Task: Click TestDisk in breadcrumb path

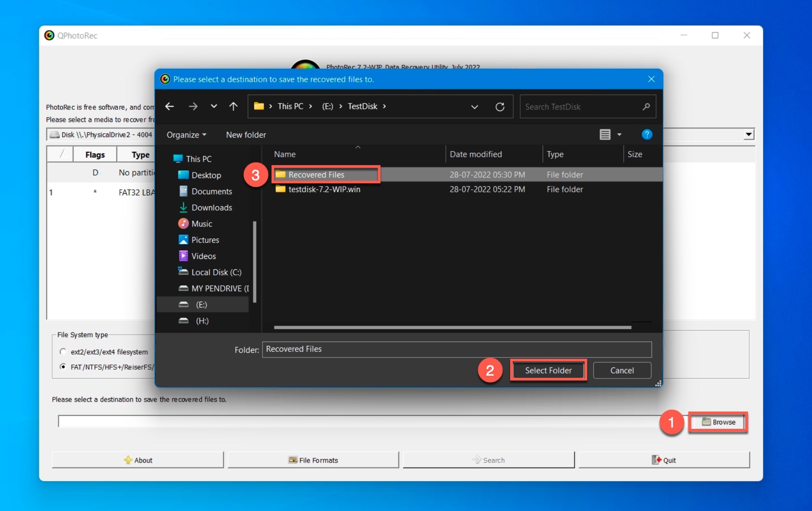Action: pyautogui.click(x=362, y=106)
